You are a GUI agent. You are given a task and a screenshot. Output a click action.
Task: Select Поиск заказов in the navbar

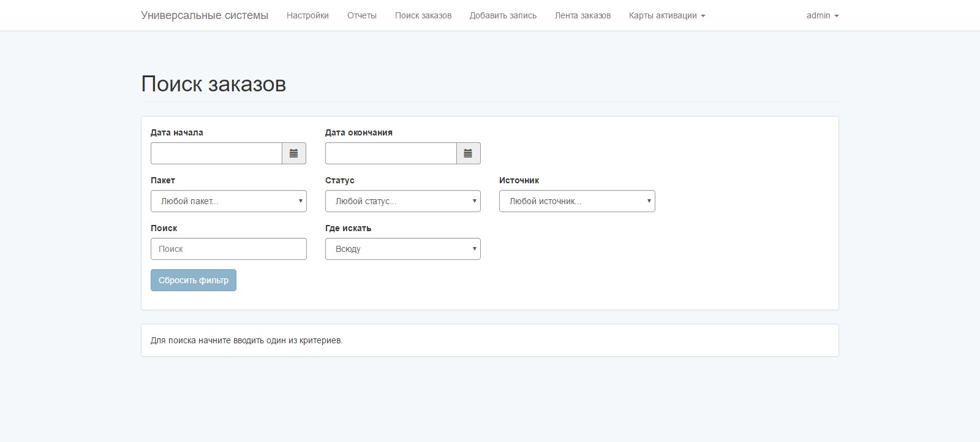pos(423,15)
